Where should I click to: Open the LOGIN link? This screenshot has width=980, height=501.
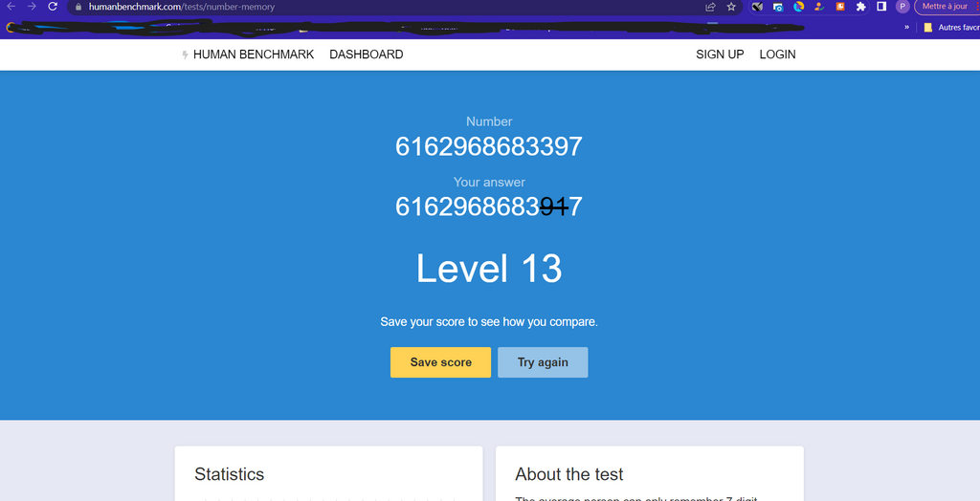click(777, 54)
